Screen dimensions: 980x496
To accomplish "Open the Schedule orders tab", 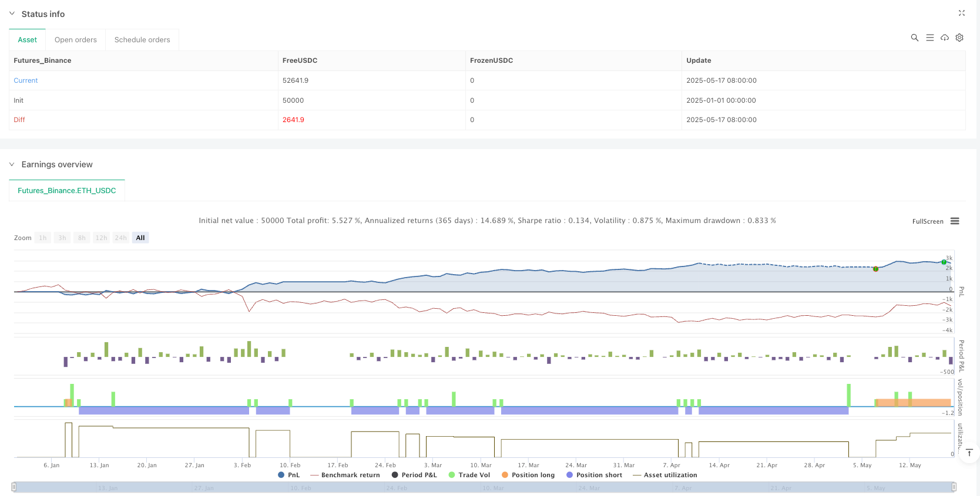I will [x=142, y=40].
